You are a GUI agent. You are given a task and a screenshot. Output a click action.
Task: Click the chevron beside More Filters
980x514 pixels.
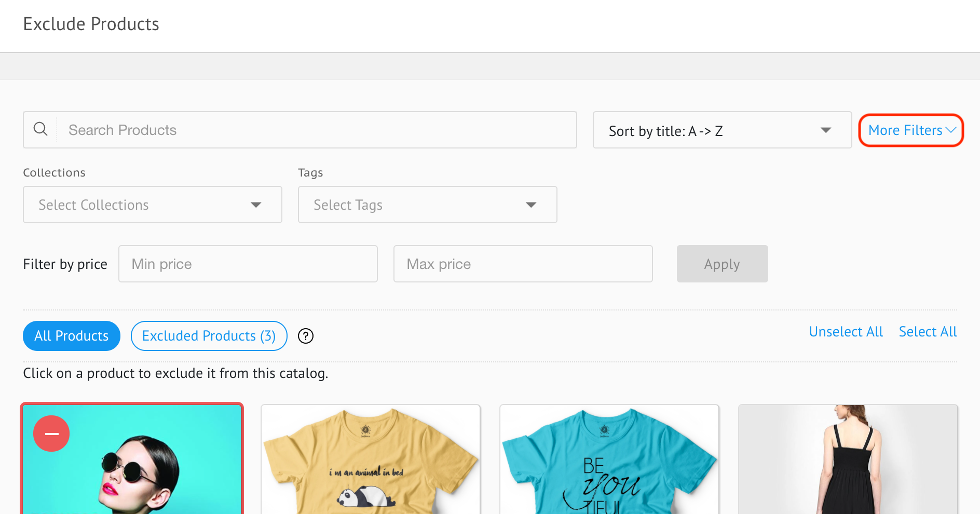(x=951, y=130)
